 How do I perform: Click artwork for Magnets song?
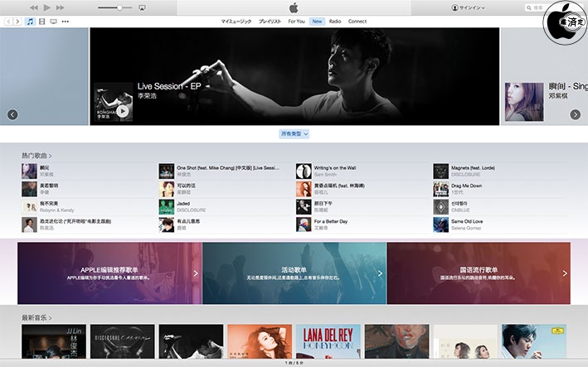point(441,171)
